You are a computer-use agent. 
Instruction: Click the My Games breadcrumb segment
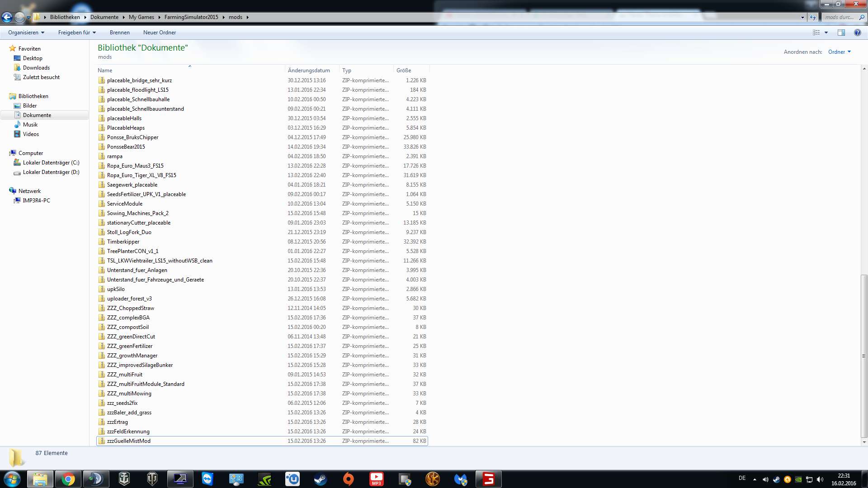click(141, 17)
